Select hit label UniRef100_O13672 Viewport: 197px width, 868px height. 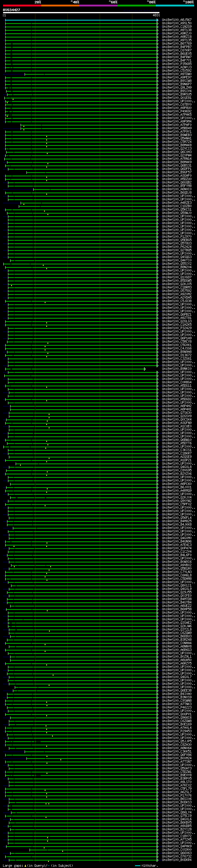coord(177,355)
